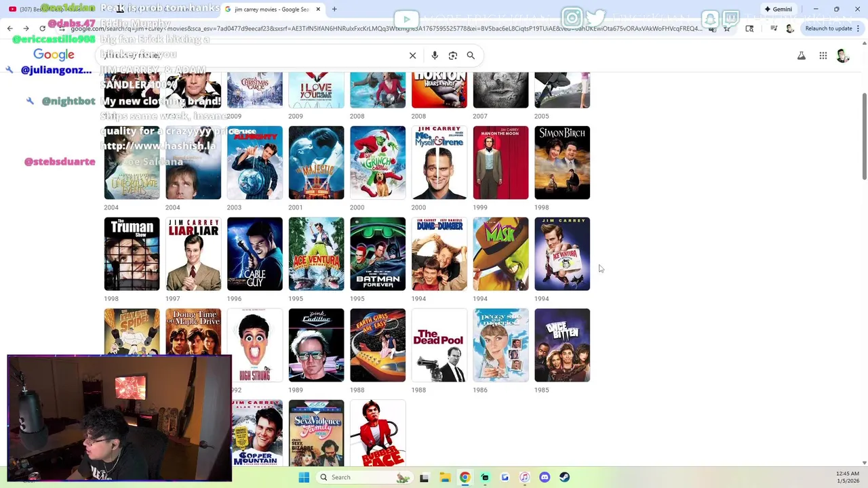Image resolution: width=868 pixels, height=488 pixels.
Task: Go back to the previous browser page
Action: [x=9, y=28]
